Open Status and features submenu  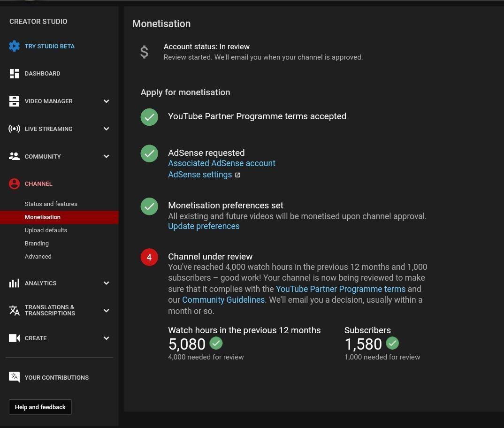(51, 204)
